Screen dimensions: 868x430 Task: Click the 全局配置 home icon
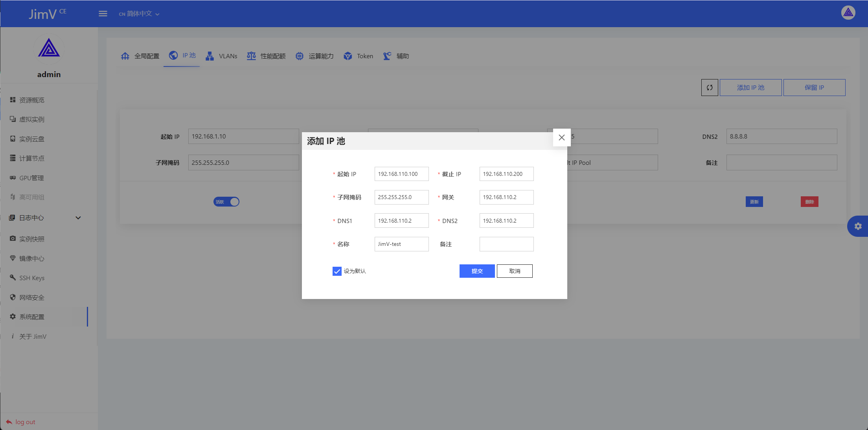(125, 56)
